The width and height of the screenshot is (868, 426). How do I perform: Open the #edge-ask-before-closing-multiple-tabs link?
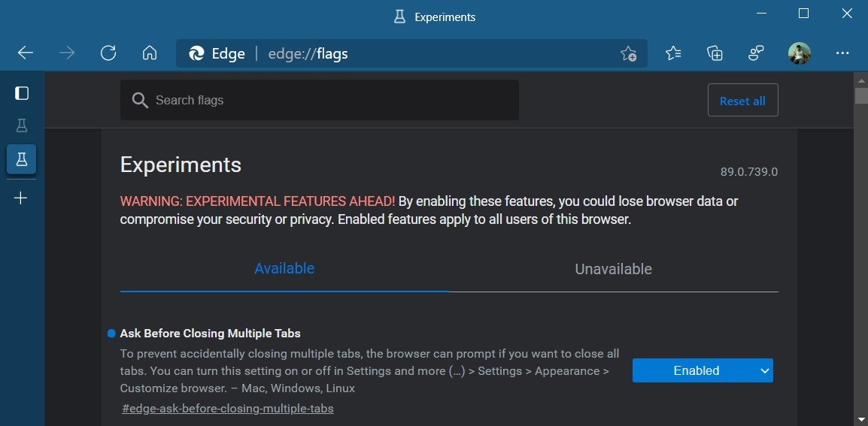[x=228, y=409]
